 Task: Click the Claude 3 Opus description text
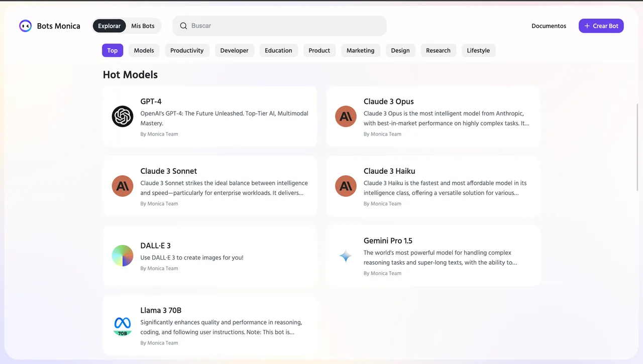coord(447,118)
